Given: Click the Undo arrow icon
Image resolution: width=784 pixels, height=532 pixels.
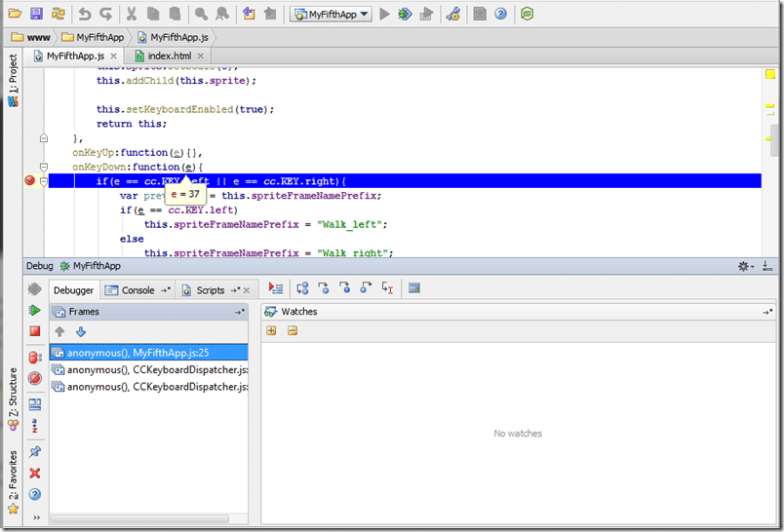Looking at the screenshot, I should coord(85,14).
